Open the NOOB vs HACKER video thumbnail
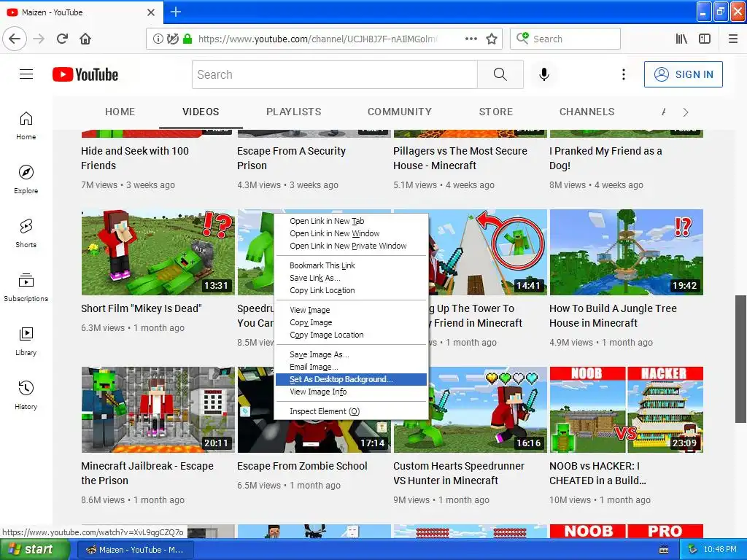The width and height of the screenshot is (747, 560). (x=627, y=410)
